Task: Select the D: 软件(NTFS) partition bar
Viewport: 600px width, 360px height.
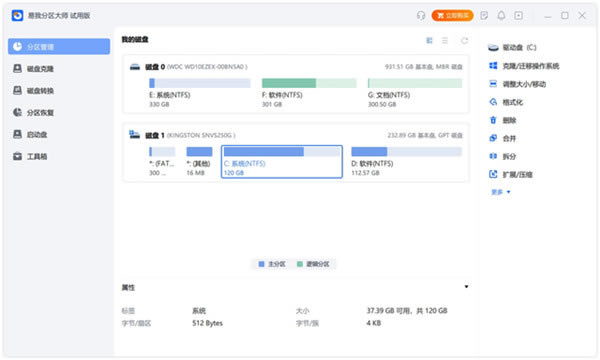Action: (x=406, y=152)
